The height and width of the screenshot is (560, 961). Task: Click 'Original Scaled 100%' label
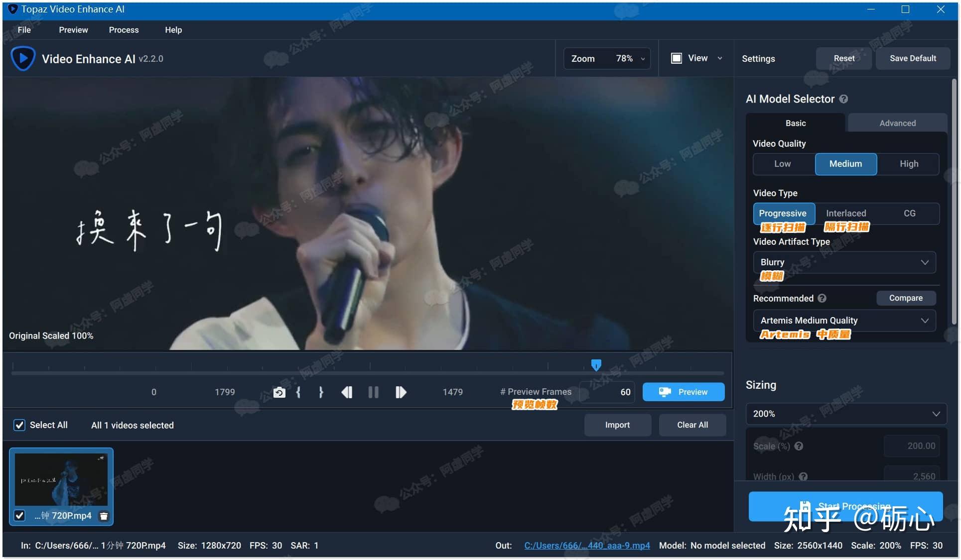[x=51, y=336]
